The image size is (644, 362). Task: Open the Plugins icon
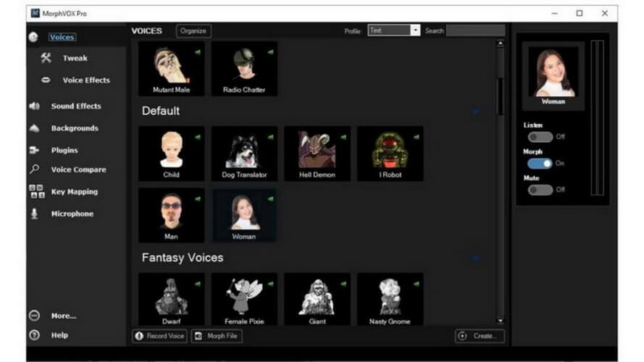[35, 150]
